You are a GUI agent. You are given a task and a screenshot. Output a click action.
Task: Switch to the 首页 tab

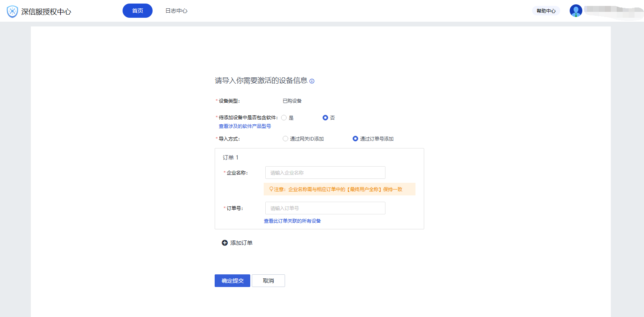click(x=137, y=11)
